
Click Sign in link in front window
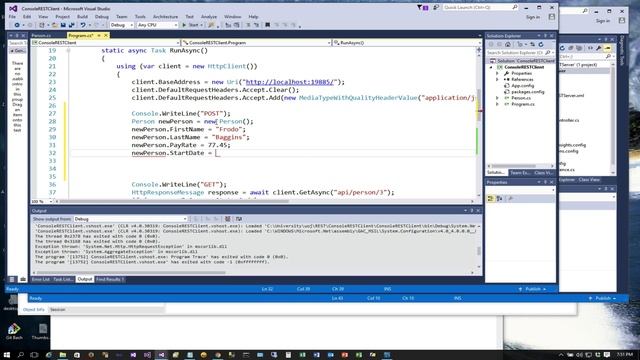(x=533, y=17)
